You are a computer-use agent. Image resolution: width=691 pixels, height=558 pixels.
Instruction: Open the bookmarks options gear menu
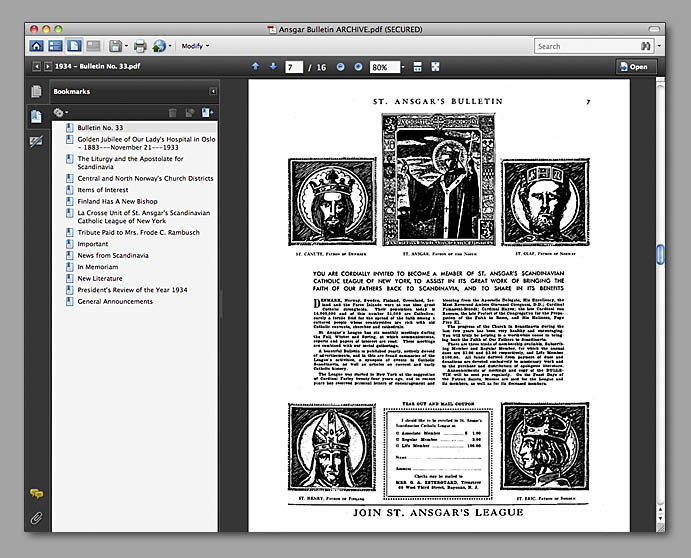click(x=60, y=113)
